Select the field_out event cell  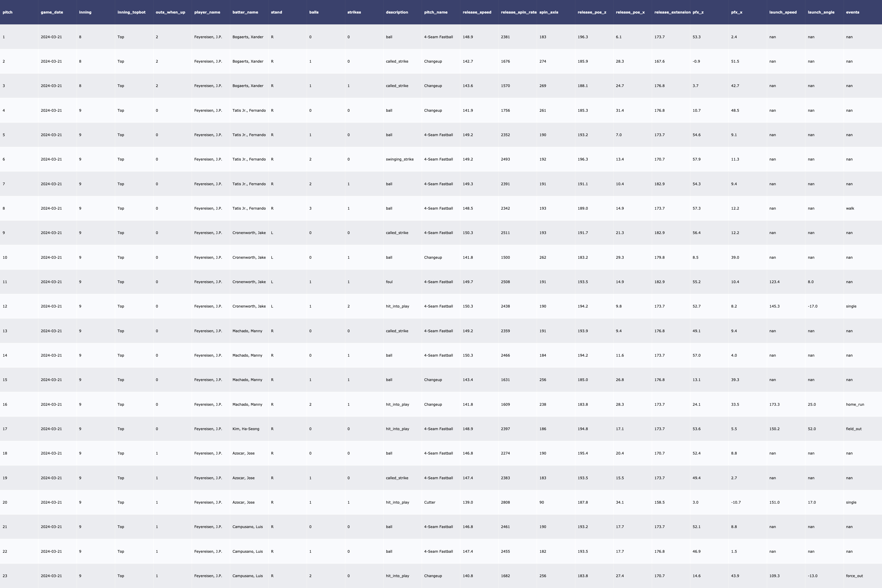(x=853, y=429)
